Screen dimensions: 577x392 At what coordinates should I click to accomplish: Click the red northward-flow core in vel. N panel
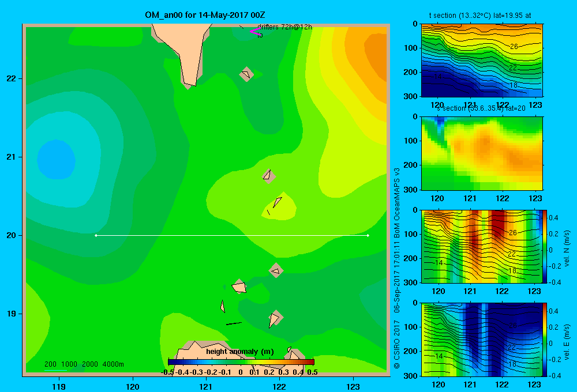[499, 223]
